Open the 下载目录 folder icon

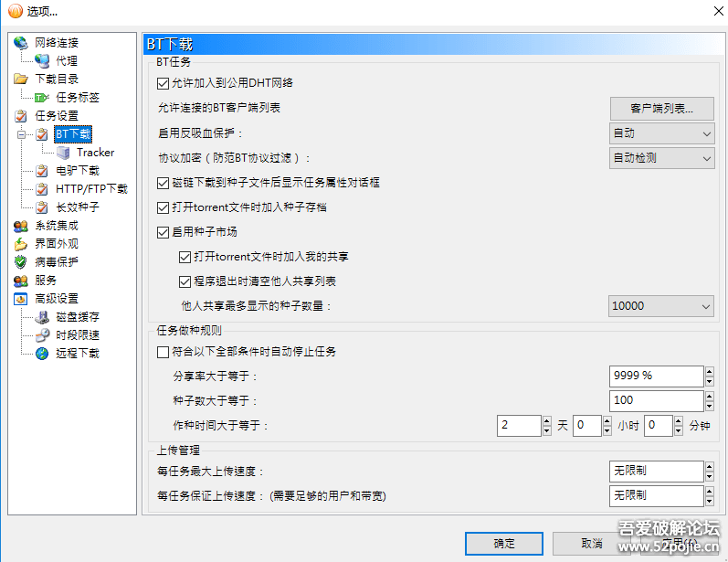click(x=20, y=79)
